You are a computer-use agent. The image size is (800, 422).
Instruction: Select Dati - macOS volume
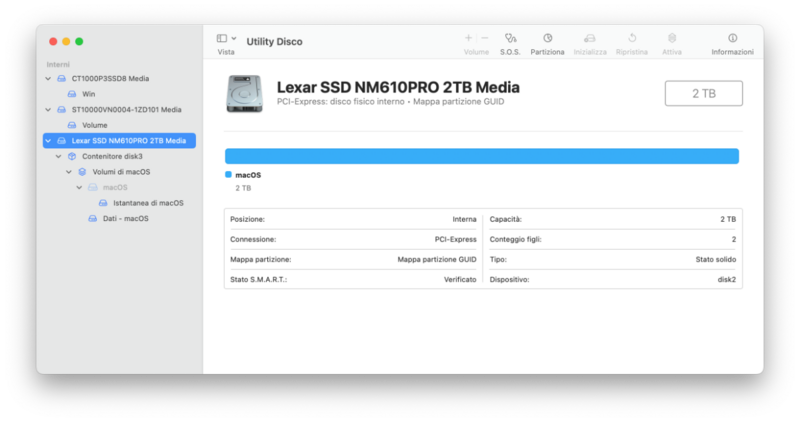(x=126, y=218)
